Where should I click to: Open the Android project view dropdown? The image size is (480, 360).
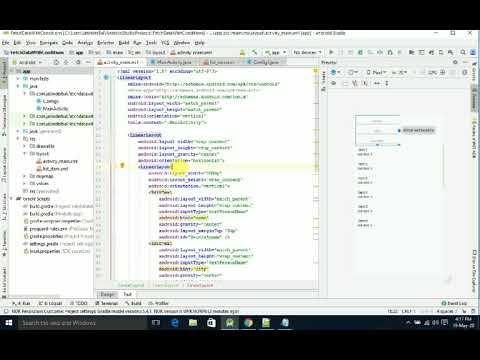pos(27,62)
